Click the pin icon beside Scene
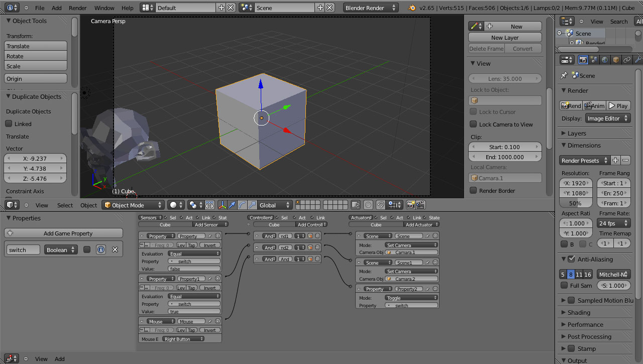 [564, 75]
